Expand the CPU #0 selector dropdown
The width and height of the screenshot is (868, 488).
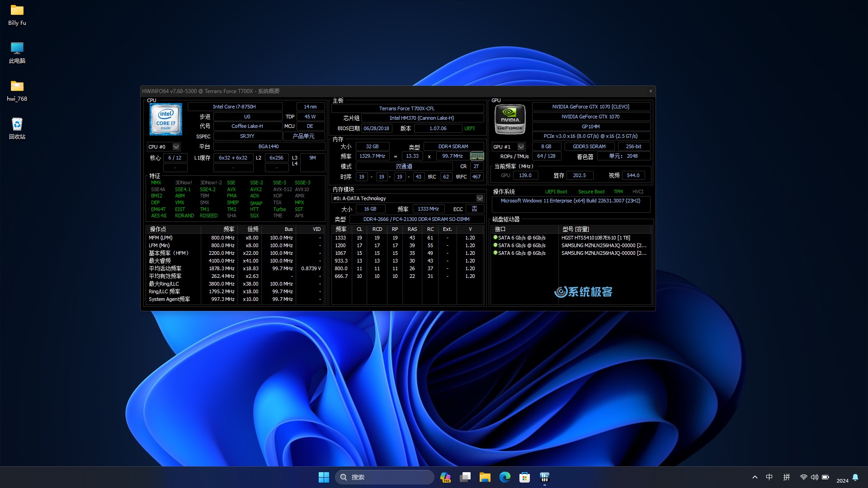[176, 147]
